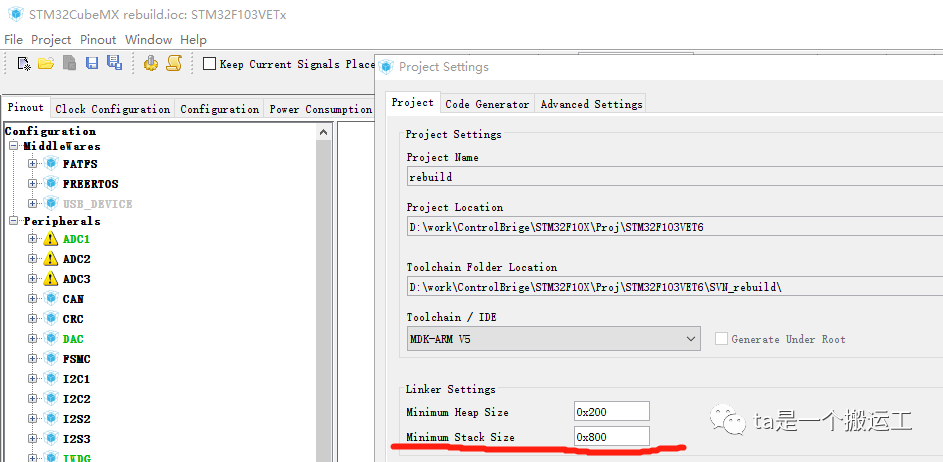The width and height of the screenshot is (943, 462).
Task: Open the Project menu
Action: tap(51, 40)
